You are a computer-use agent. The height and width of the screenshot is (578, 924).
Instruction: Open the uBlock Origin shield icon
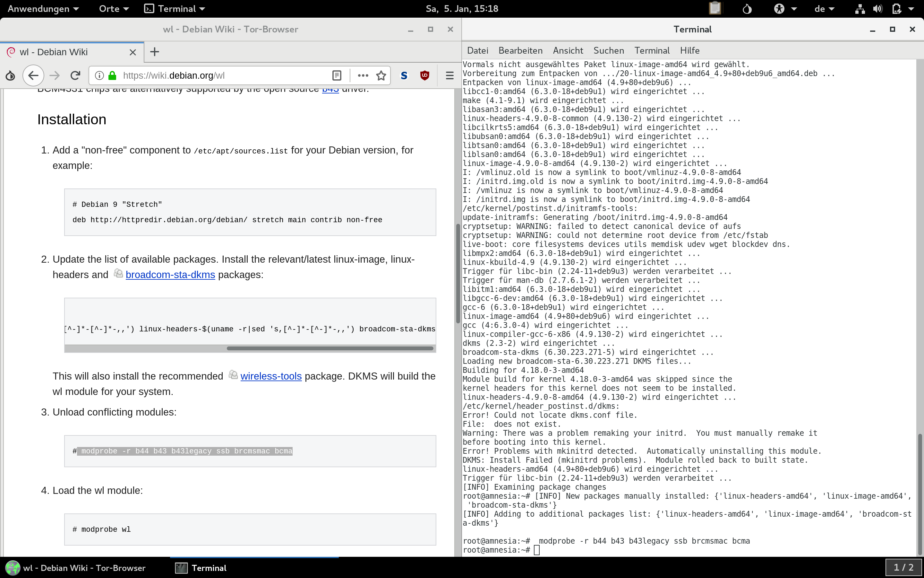[x=424, y=76]
